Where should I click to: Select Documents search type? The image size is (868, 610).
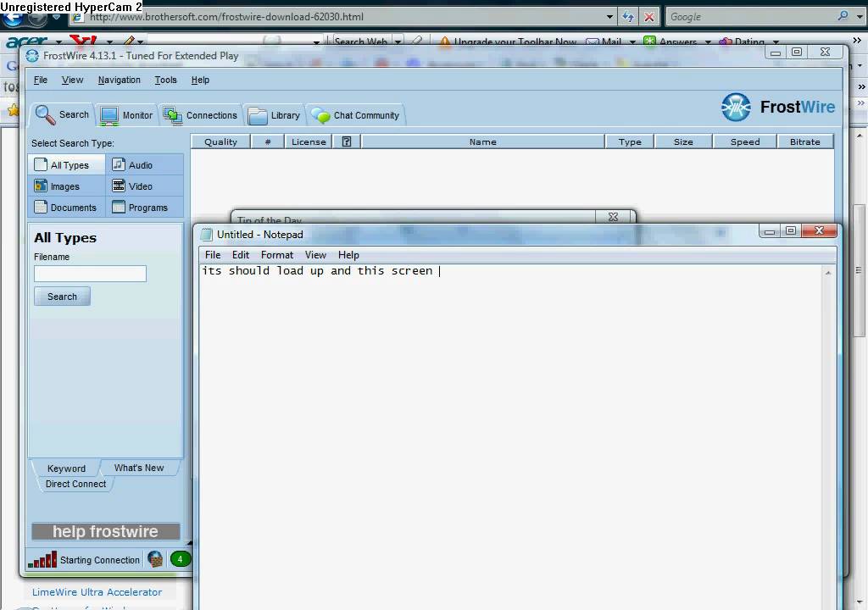(66, 207)
